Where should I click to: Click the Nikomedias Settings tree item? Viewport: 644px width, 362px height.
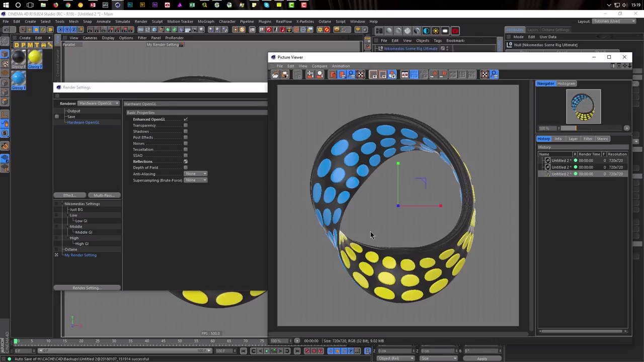(x=82, y=204)
